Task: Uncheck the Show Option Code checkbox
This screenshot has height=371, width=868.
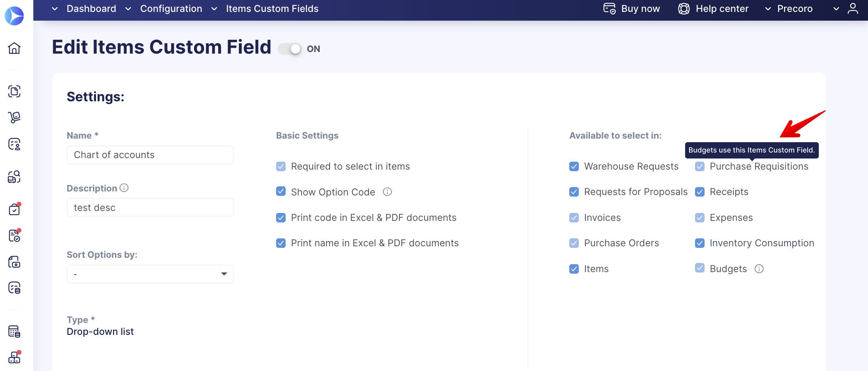Action: click(281, 191)
